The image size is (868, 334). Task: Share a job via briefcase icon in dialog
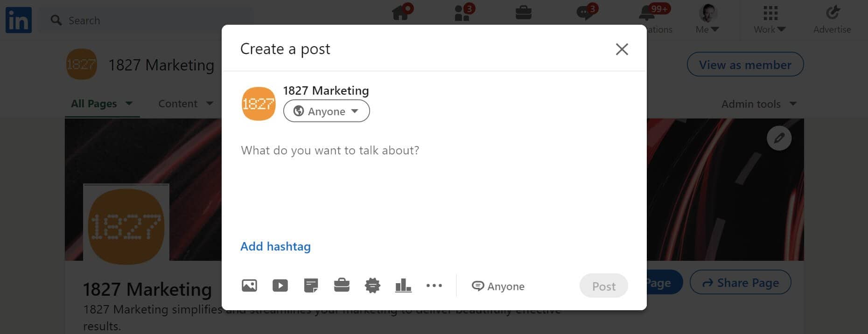click(342, 285)
